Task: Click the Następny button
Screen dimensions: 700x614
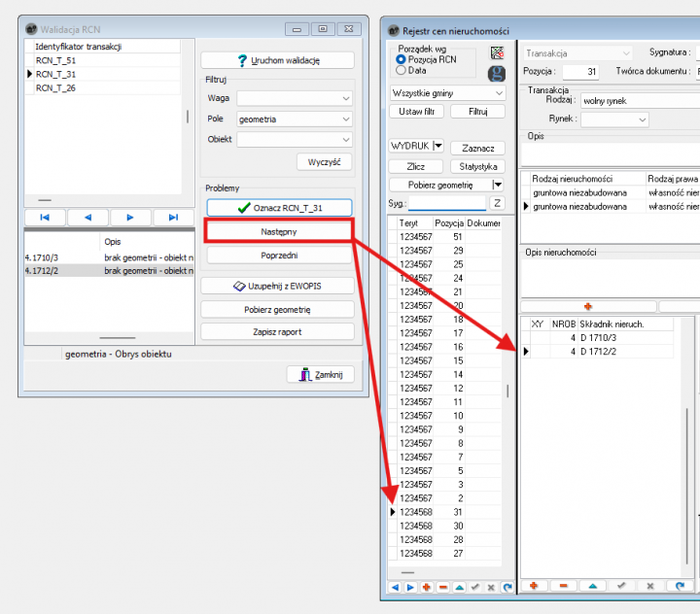Action: [x=279, y=231]
